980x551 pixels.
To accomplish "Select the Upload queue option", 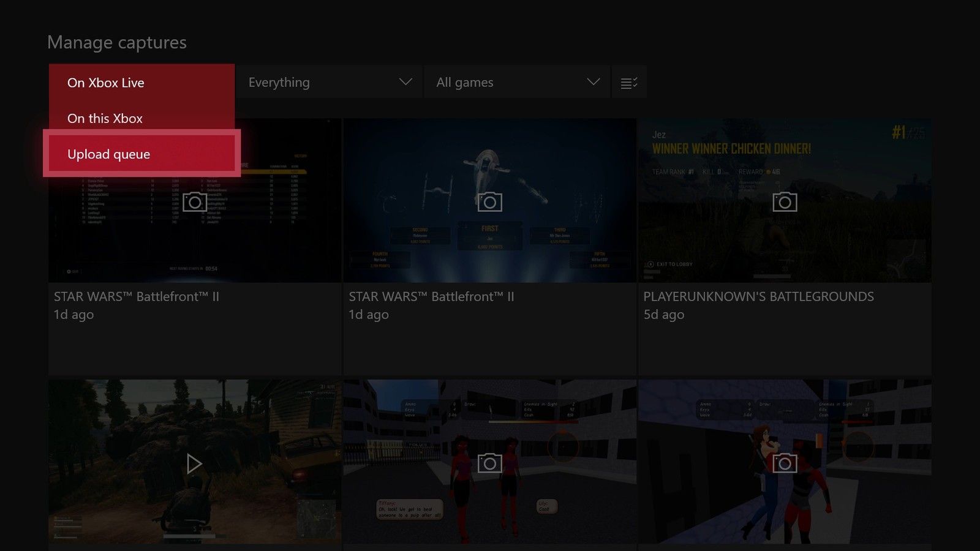I will click(108, 154).
